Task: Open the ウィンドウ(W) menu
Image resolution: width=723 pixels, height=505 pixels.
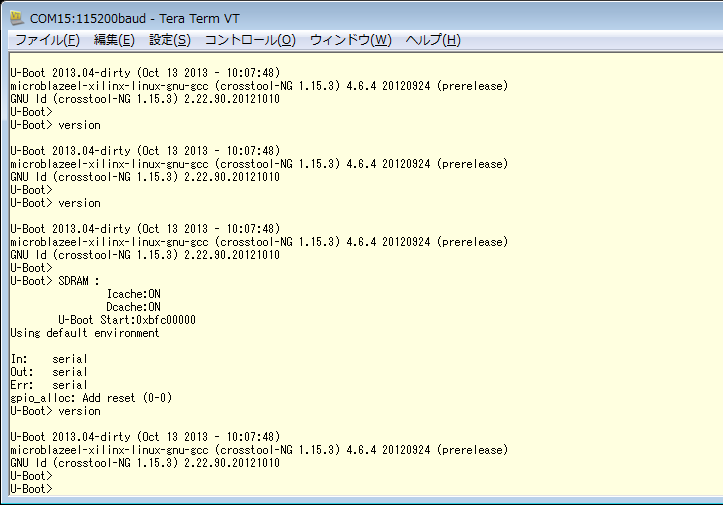Action: (x=351, y=40)
